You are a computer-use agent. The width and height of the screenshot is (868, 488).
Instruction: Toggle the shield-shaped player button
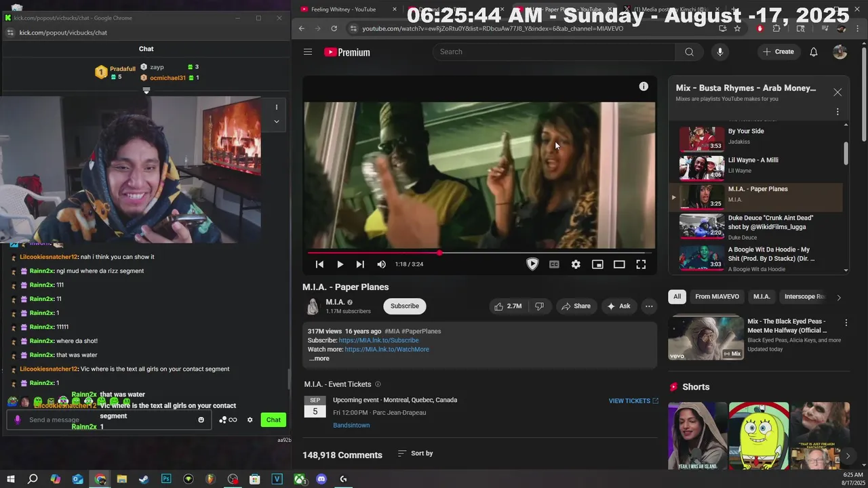(x=532, y=264)
